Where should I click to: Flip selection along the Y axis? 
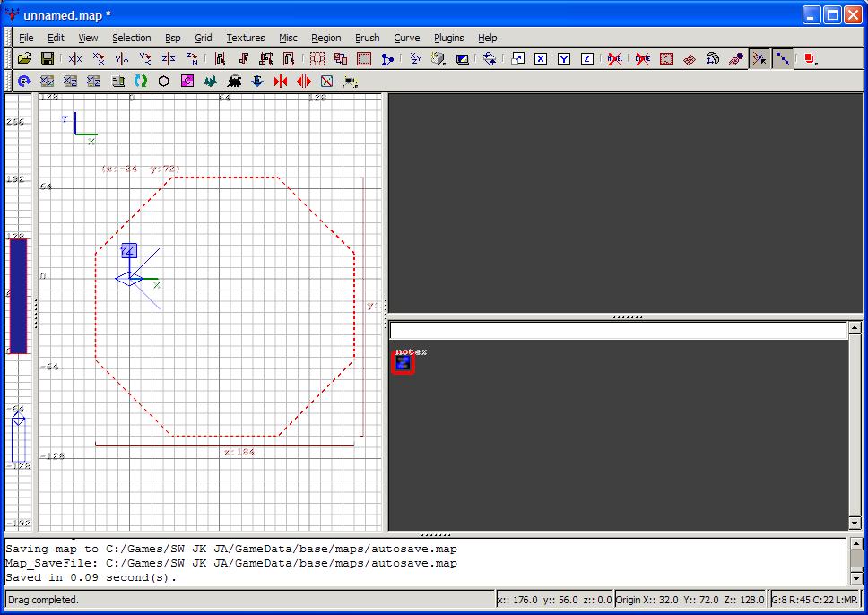click(122, 58)
